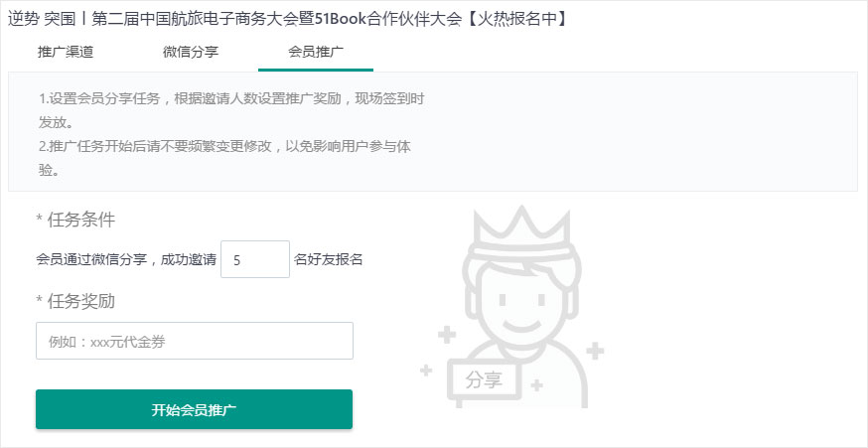Viewport: 868px width, 448px height.
Task: Click the second tip about 推广任务开始后
Action: (x=224, y=158)
